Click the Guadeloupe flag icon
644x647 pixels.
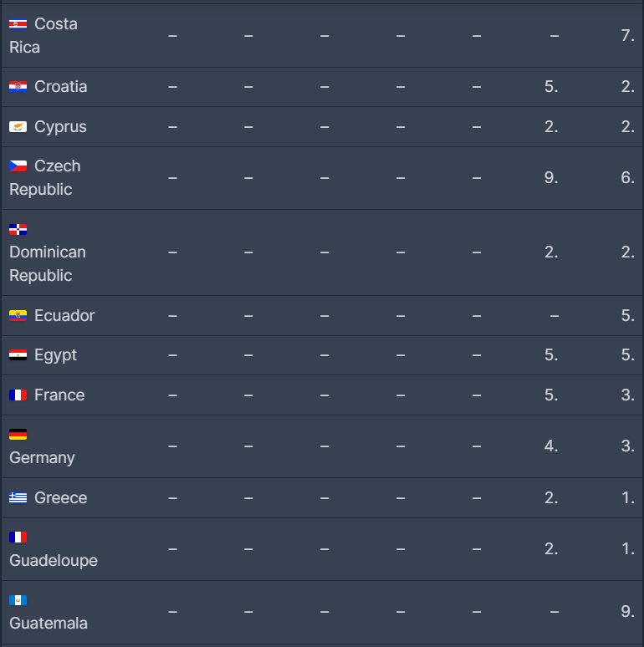(x=18, y=537)
